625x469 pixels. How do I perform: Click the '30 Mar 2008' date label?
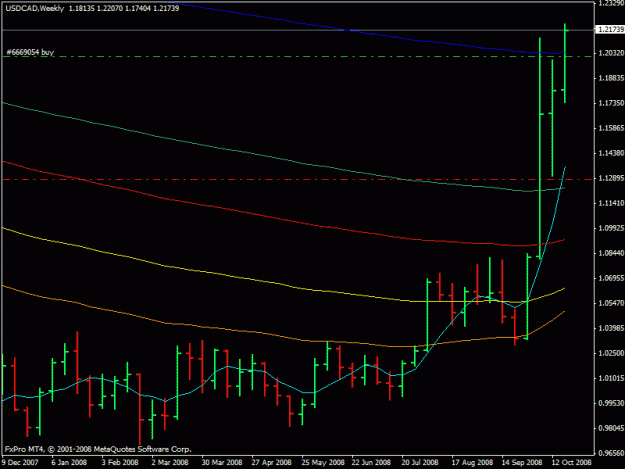click(222, 463)
